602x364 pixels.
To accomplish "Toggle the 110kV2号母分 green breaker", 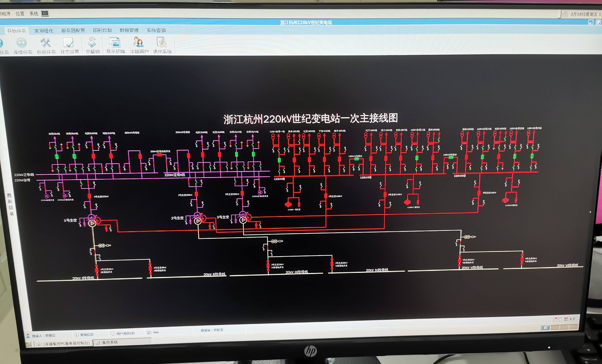I will point(451,158).
